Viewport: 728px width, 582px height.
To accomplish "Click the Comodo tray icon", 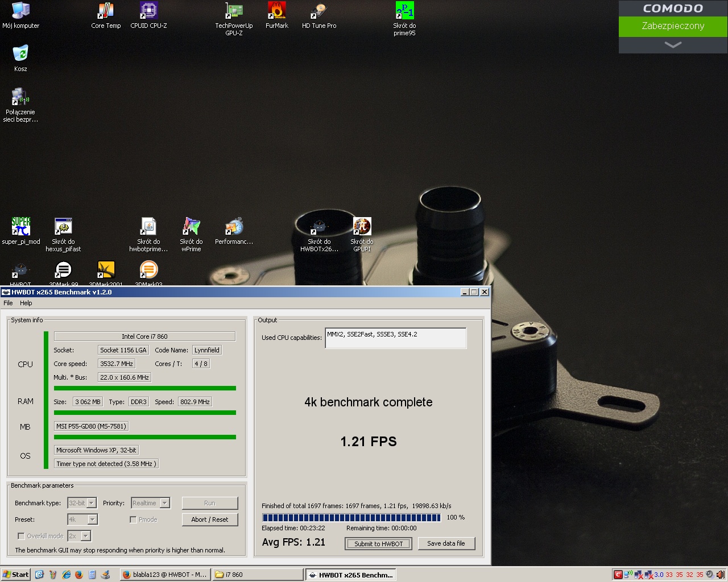I will coord(618,575).
